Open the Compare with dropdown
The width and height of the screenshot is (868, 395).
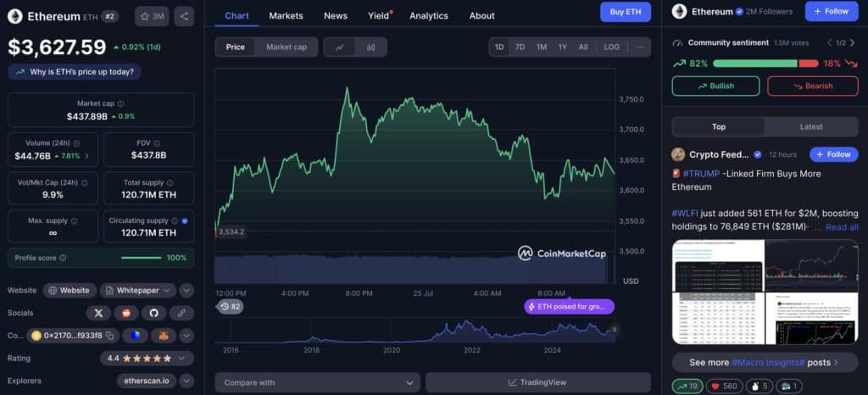click(x=317, y=382)
